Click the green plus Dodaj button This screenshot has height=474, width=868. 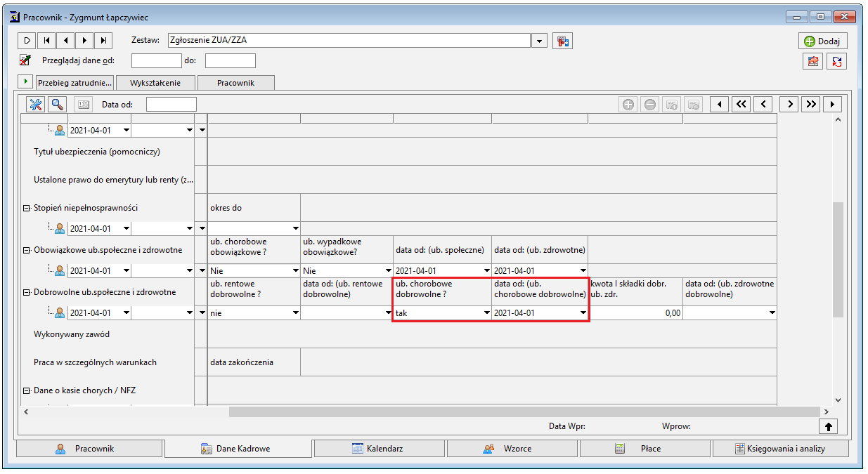822,41
